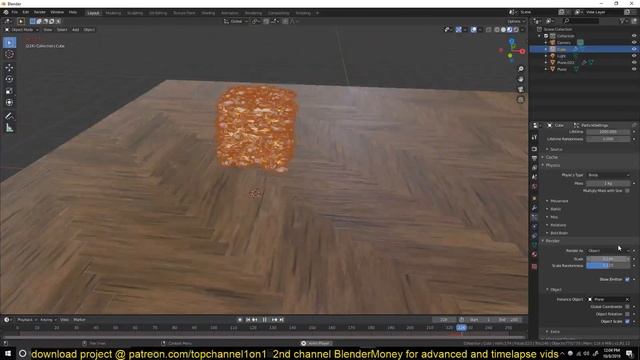640x360 pixels.
Task: Collapse the Collection tree in outliner
Action: click(540, 36)
